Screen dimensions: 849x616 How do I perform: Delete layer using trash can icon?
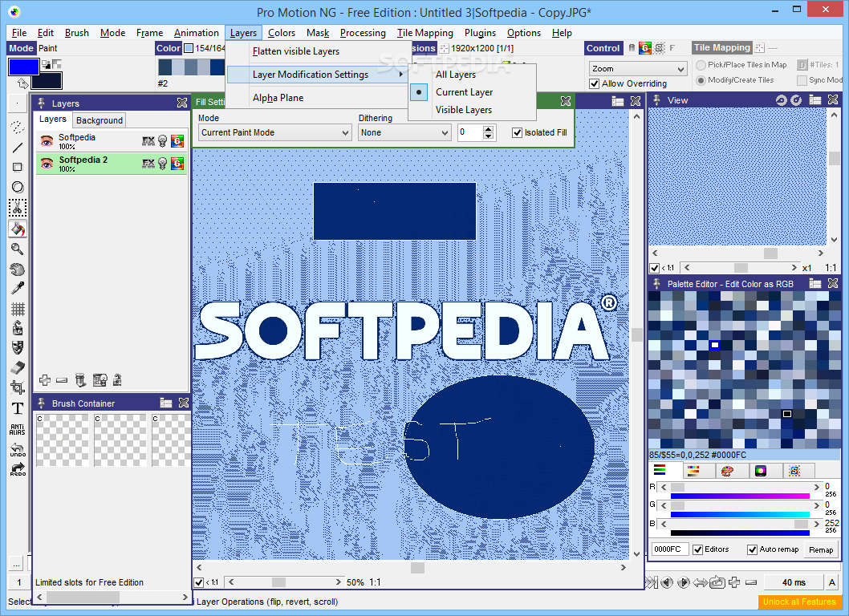pyautogui.click(x=80, y=380)
